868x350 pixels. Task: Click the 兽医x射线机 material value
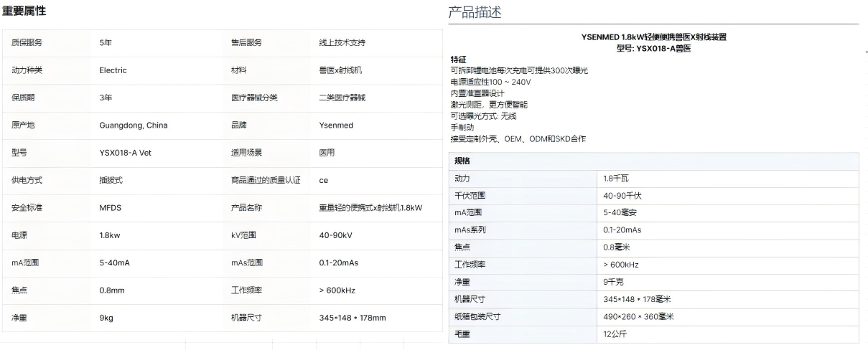[341, 70]
